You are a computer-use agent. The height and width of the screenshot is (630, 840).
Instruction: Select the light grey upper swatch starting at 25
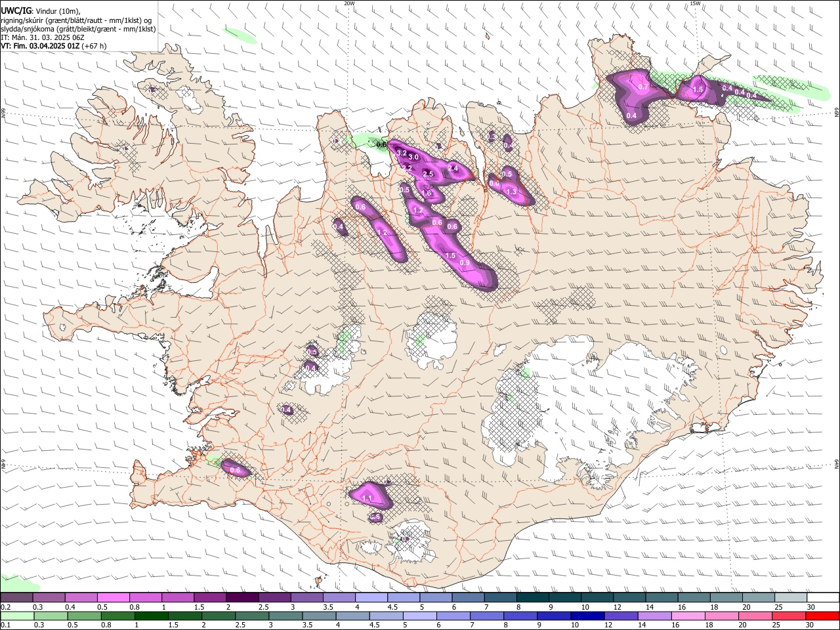[791, 598]
